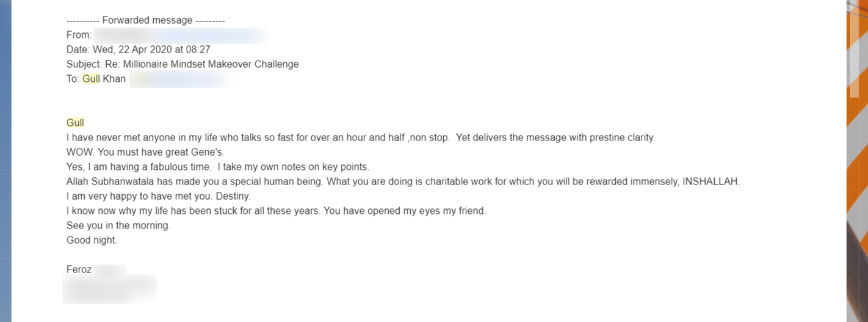Click the line See you in the morning
Viewport: 868px width, 322px height.
(118, 225)
